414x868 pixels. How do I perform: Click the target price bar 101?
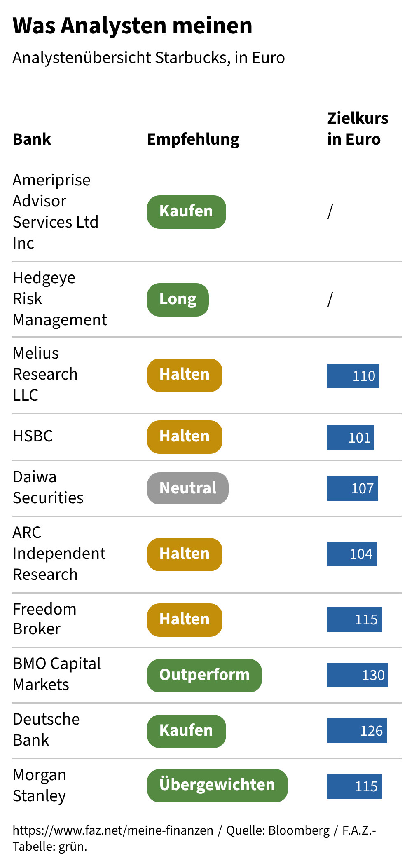pos(351,438)
